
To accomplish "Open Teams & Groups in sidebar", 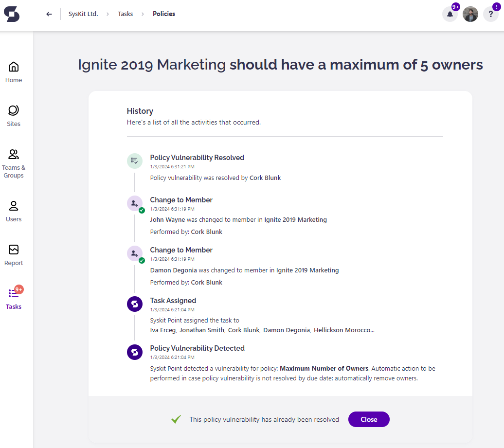I will (x=14, y=163).
